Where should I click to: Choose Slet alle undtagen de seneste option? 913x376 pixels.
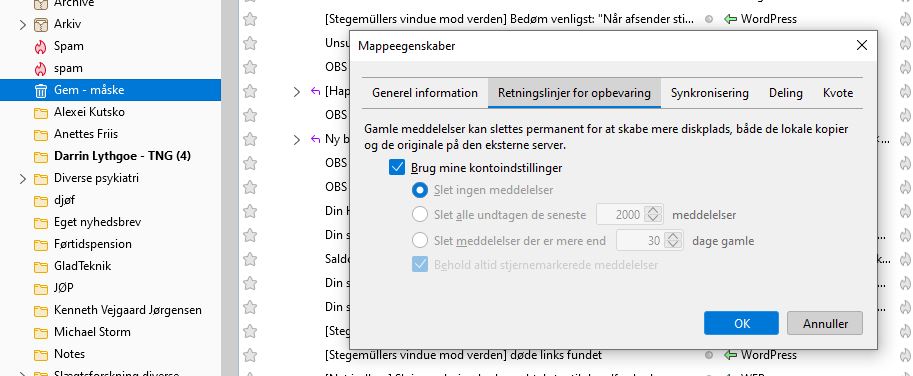coord(420,215)
